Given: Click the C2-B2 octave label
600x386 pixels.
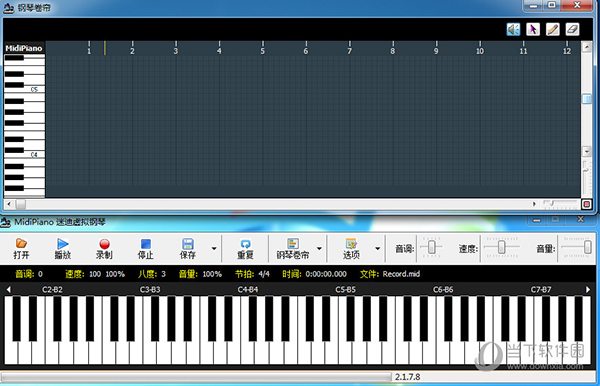Looking at the screenshot, I should pos(52,290).
